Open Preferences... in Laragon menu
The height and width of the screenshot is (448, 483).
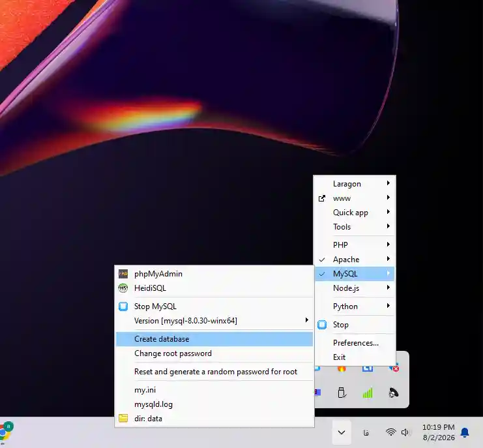pyautogui.click(x=355, y=343)
